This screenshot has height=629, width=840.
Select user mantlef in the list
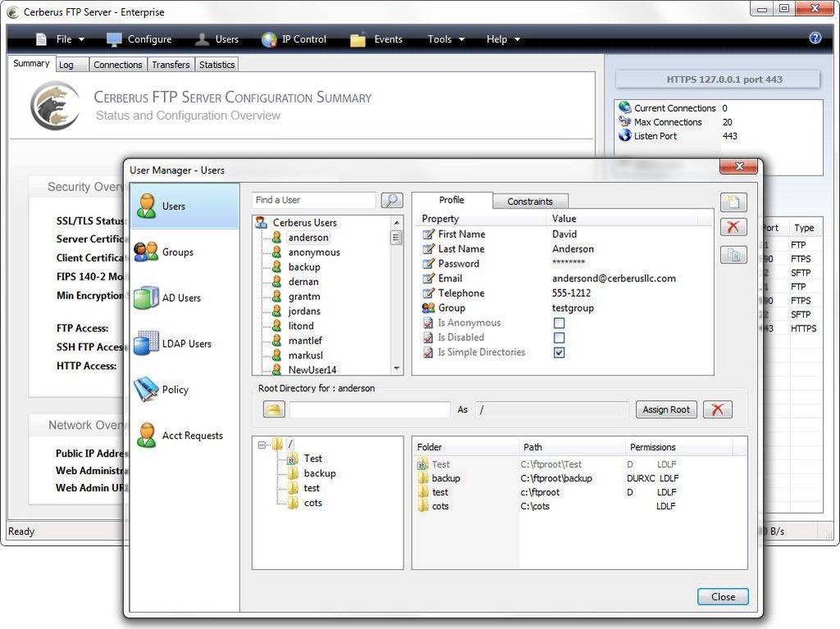coord(305,341)
